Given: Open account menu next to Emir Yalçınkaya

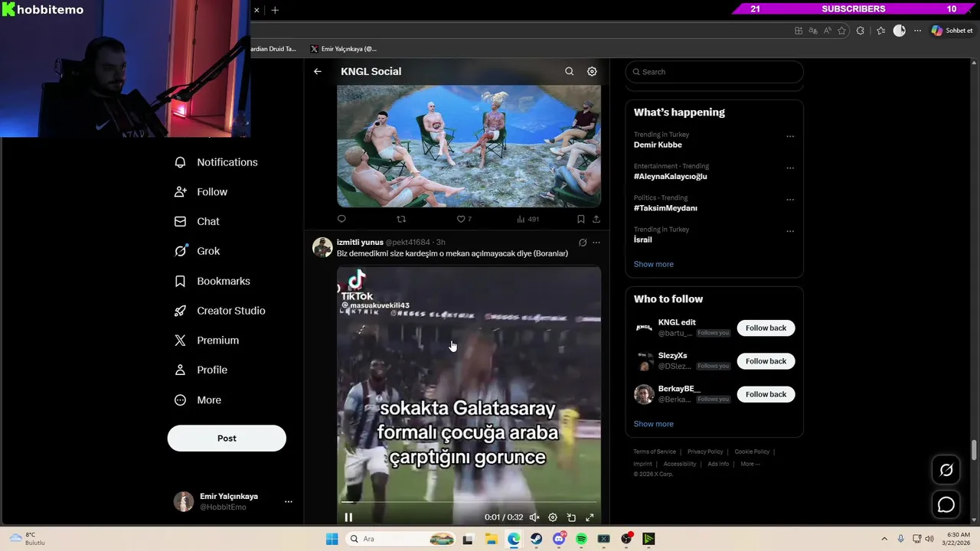Looking at the screenshot, I should pyautogui.click(x=289, y=502).
